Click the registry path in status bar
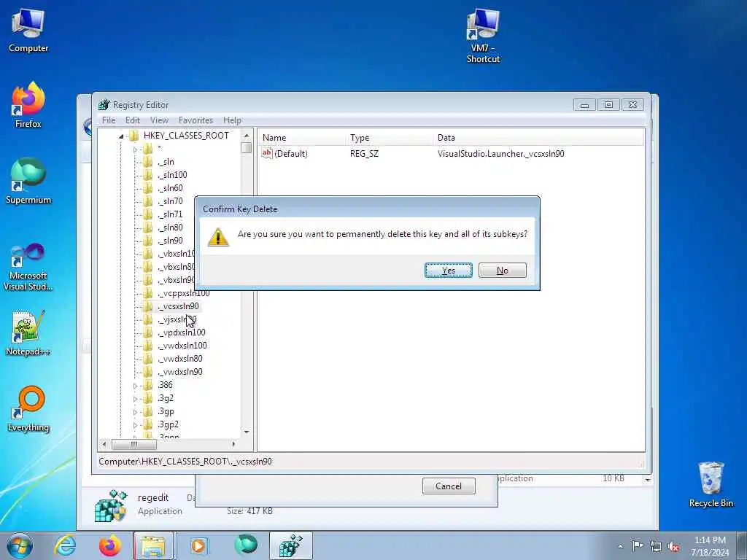Image resolution: width=747 pixels, height=560 pixels. (x=185, y=461)
